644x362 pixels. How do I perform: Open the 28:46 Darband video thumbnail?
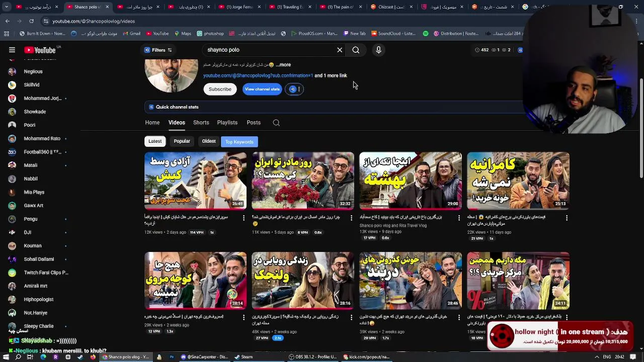[x=411, y=281]
